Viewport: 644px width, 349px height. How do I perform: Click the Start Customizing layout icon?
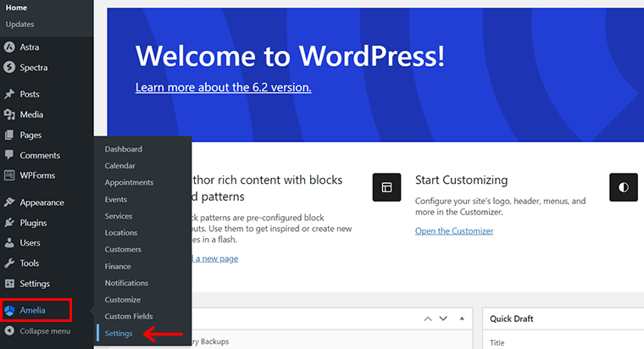point(386,187)
